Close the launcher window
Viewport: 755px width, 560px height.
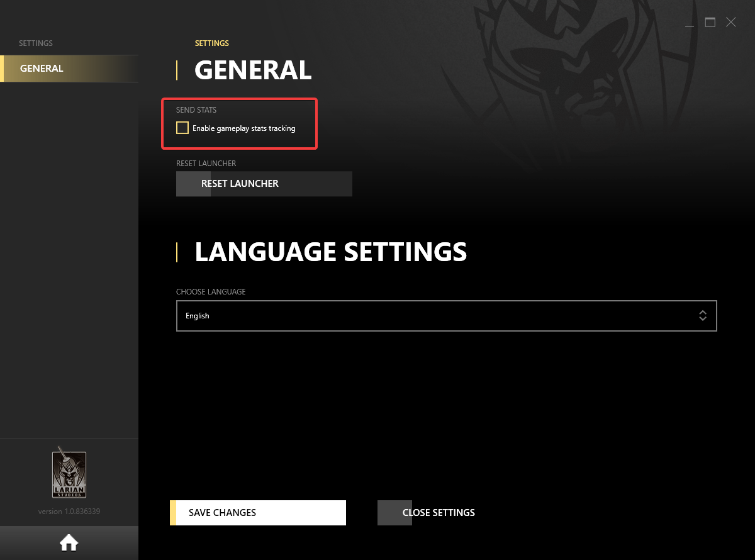click(x=730, y=23)
